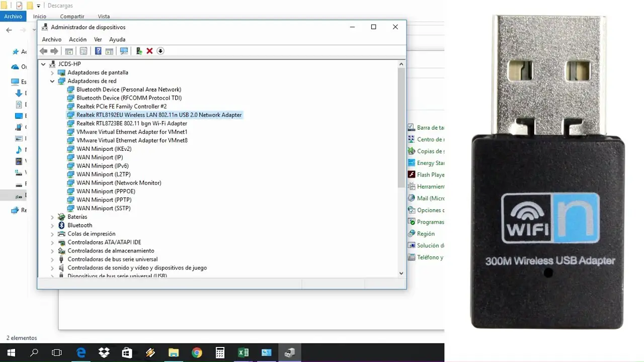Launch Google Chrome from the taskbar
Viewport: 644px width, 362px height.
pyautogui.click(x=197, y=352)
